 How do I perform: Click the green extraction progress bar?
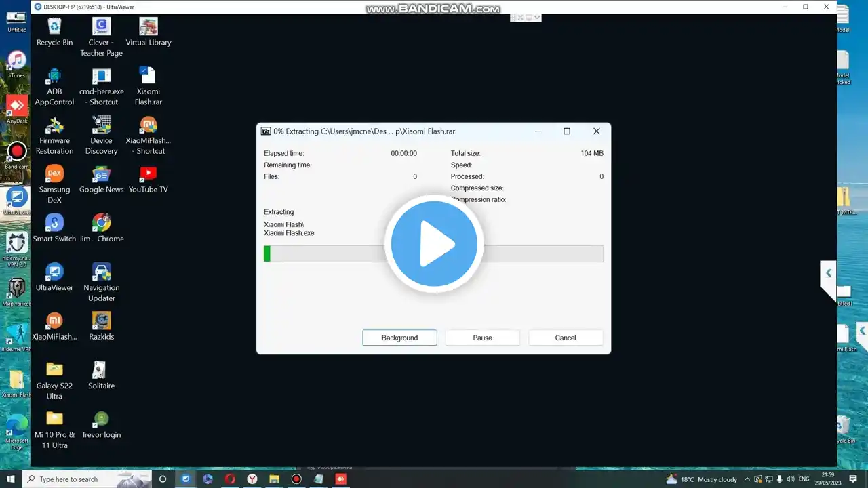point(433,253)
